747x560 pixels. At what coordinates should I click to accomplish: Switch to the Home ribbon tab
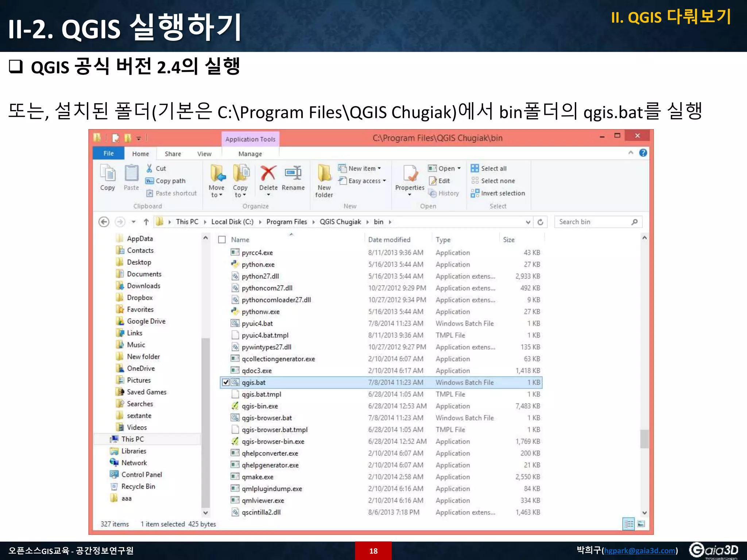click(x=140, y=154)
